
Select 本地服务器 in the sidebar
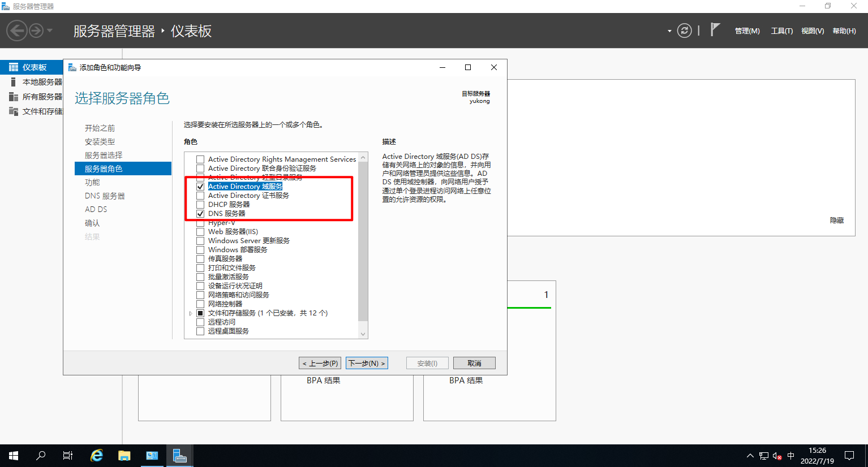coord(42,82)
